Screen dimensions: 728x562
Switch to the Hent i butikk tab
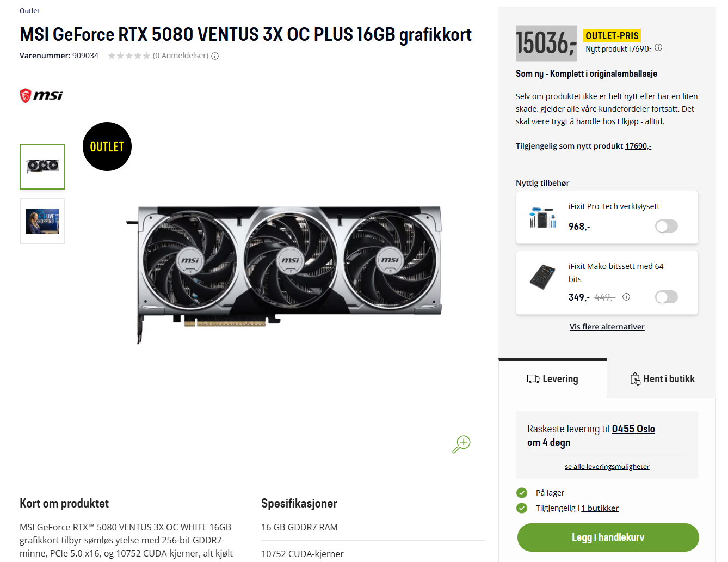click(x=662, y=379)
